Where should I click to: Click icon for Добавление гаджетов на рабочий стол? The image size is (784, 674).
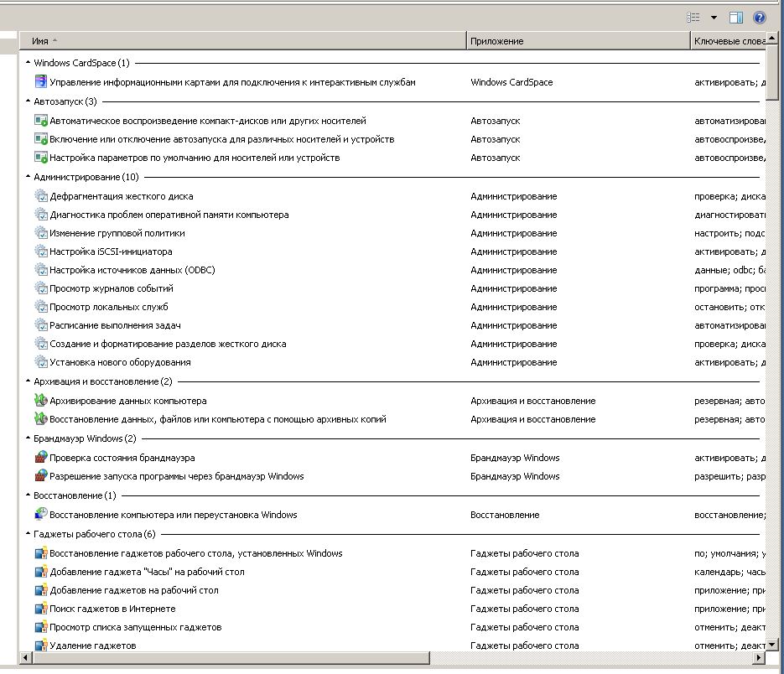41,590
